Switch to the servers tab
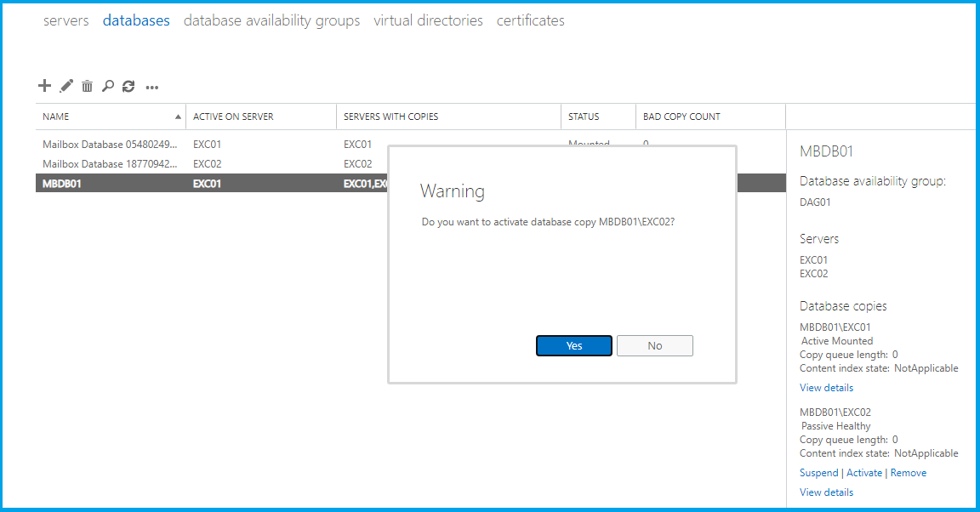The height and width of the screenshot is (512, 980). [66, 20]
